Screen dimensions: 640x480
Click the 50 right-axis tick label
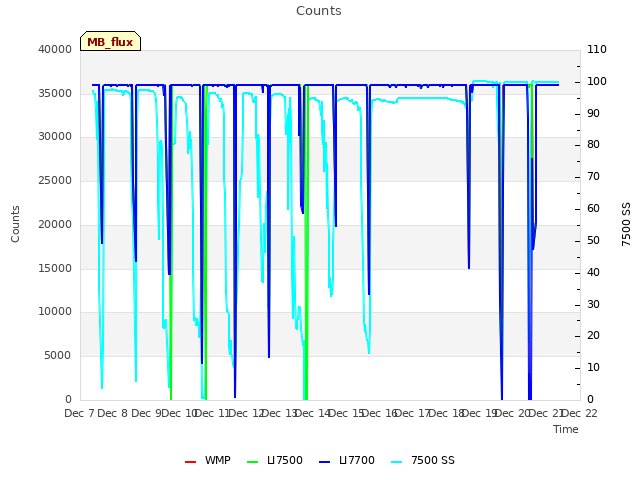pos(593,240)
